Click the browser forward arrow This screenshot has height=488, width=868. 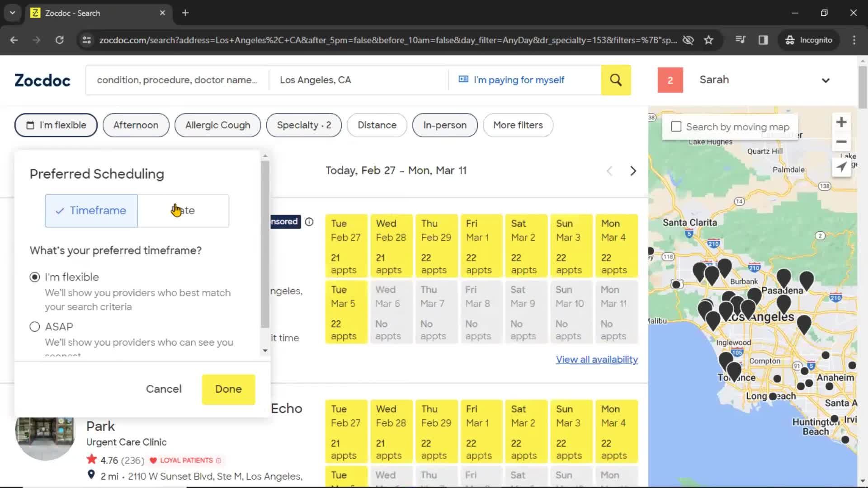(x=37, y=40)
